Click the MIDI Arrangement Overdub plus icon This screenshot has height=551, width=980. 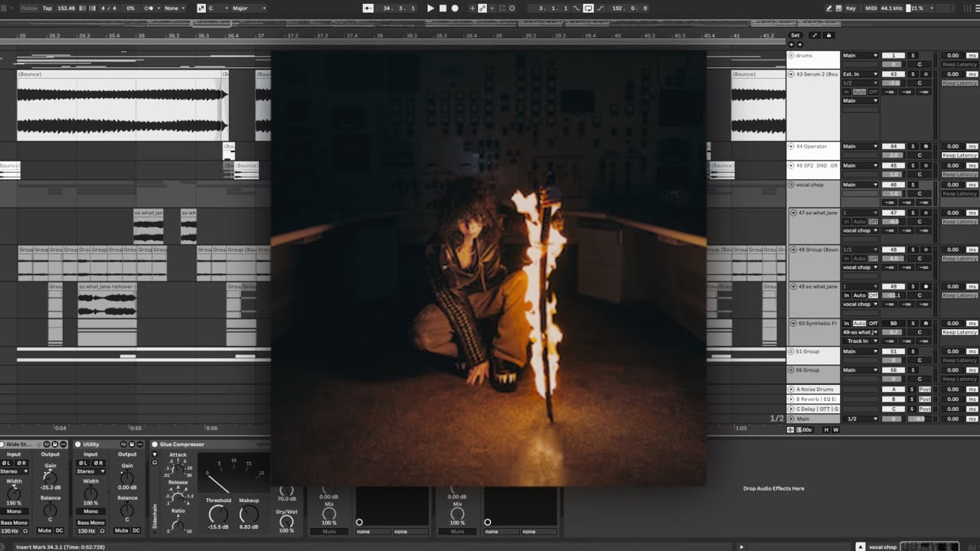(472, 8)
